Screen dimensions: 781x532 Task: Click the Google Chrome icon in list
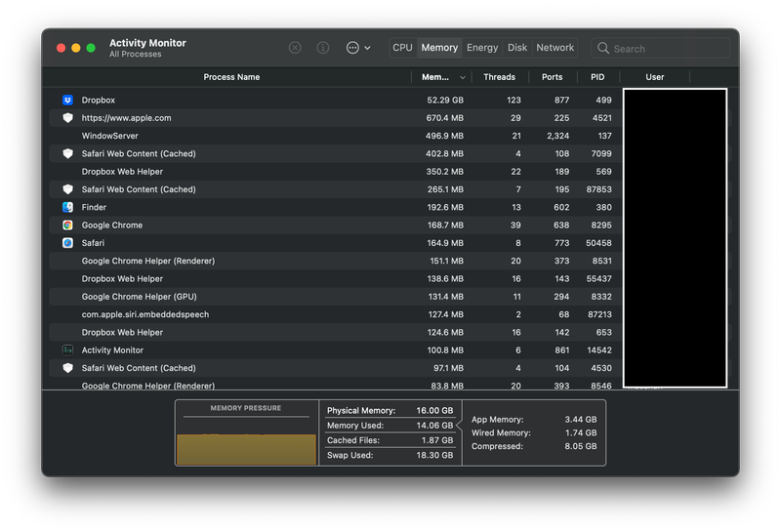67,225
